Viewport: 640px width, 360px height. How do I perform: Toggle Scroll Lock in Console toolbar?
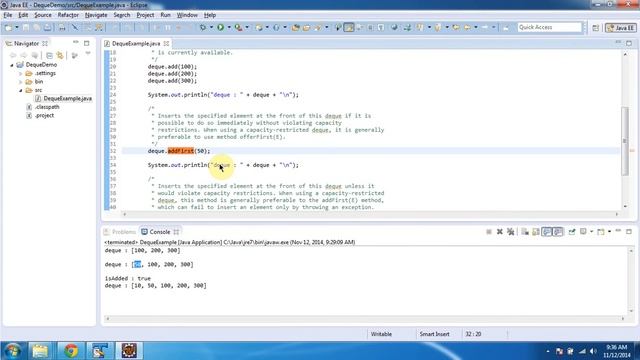(536, 232)
